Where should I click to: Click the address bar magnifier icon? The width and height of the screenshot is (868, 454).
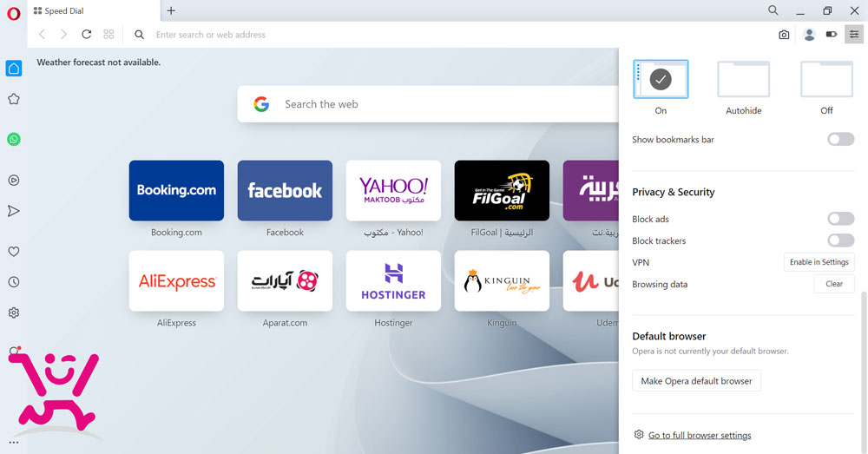pos(140,35)
